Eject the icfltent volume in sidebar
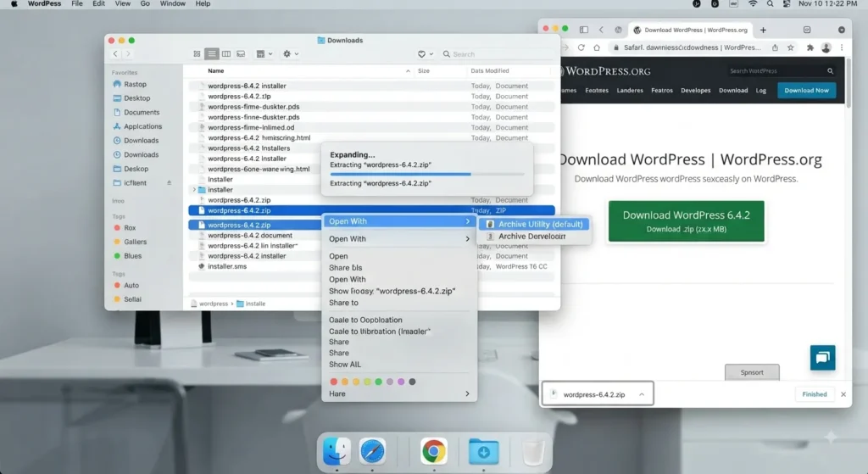 click(x=169, y=183)
